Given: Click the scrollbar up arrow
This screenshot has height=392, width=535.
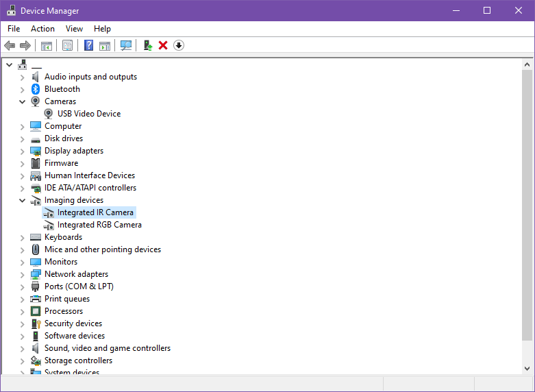Looking at the screenshot, I should 527,64.
